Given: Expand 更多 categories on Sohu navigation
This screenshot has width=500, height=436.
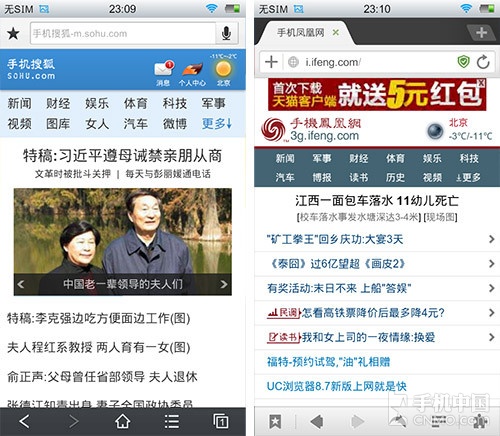Looking at the screenshot, I should coord(217,124).
